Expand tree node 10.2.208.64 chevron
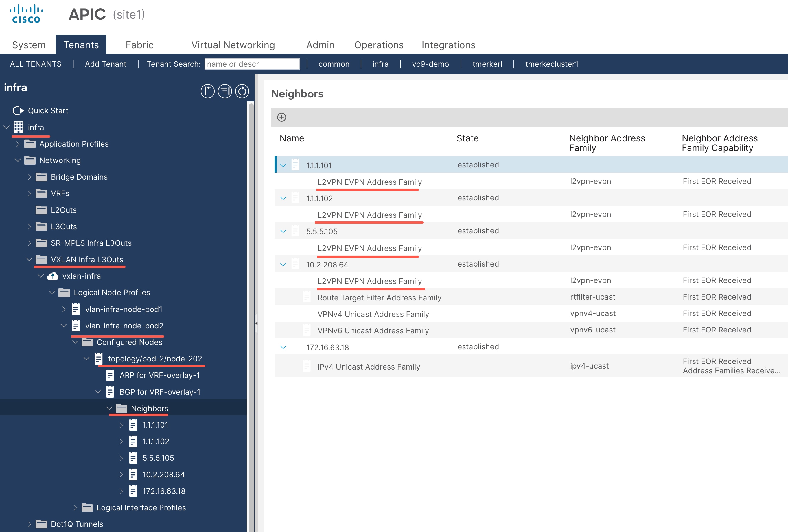 click(121, 475)
